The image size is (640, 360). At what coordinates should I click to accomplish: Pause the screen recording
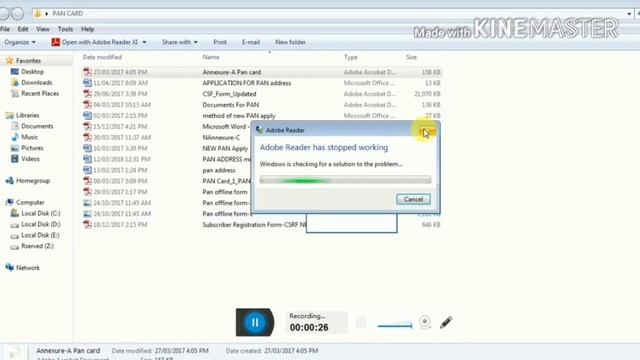(255, 322)
